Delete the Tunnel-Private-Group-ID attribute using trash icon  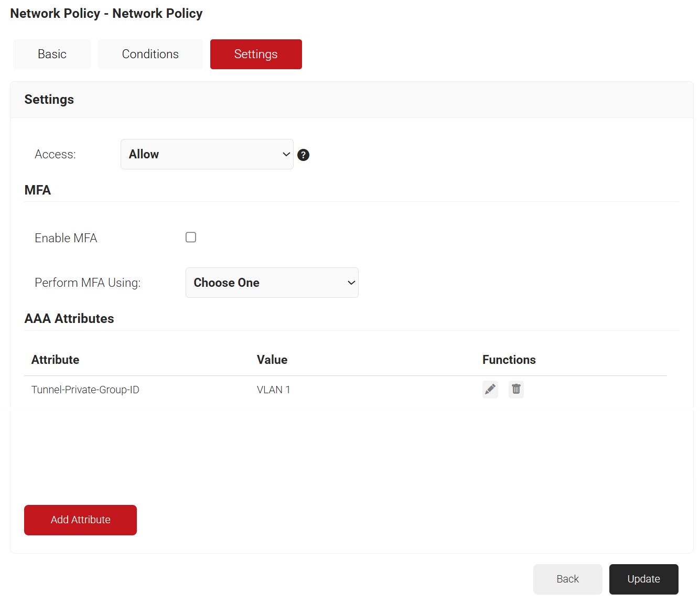pos(516,390)
